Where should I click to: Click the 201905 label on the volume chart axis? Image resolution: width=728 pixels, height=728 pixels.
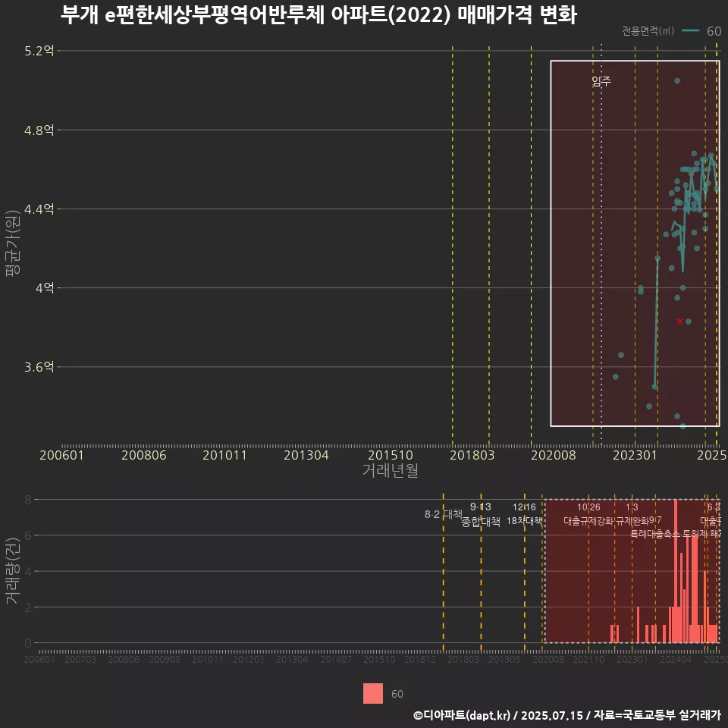coord(504,659)
